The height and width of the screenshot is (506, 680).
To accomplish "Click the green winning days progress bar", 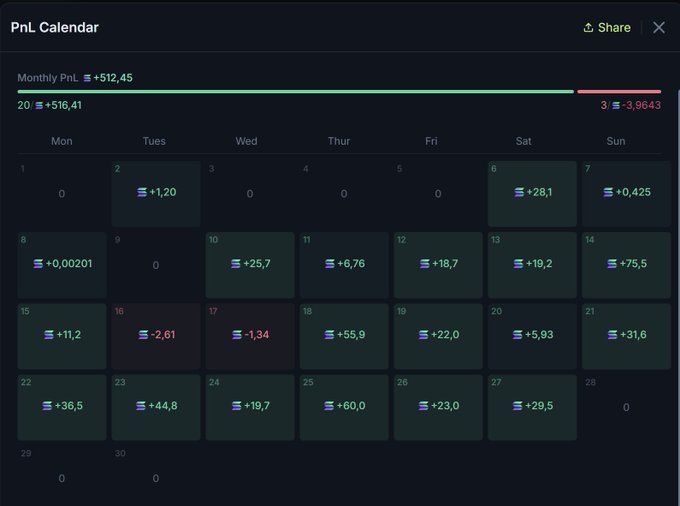I will [295, 91].
